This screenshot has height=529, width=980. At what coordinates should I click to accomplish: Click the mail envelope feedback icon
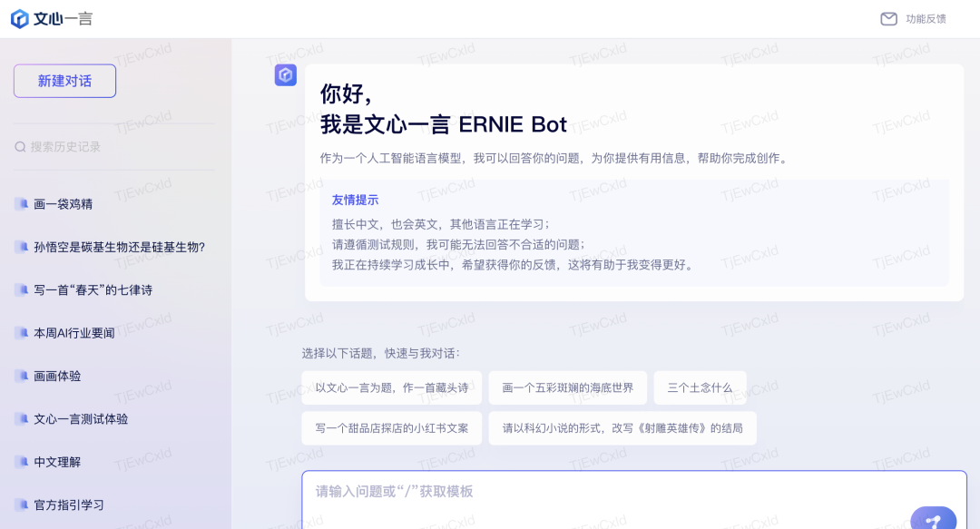point(888,19)
